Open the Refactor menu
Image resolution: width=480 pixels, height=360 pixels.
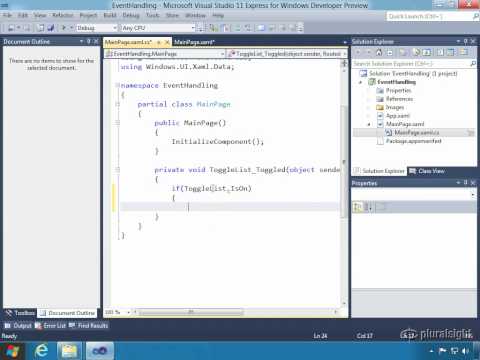(x=63, y=15)
